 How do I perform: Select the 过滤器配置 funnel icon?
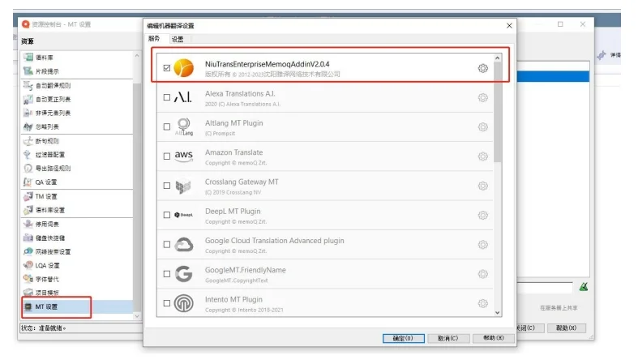tap(28, 155)
